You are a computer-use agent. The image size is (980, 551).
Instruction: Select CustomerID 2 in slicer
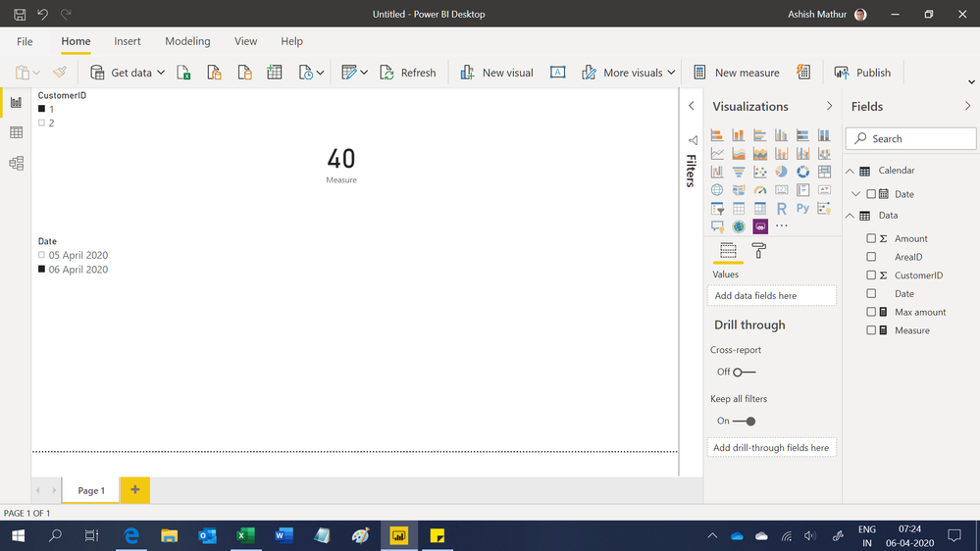pos(42,124)
